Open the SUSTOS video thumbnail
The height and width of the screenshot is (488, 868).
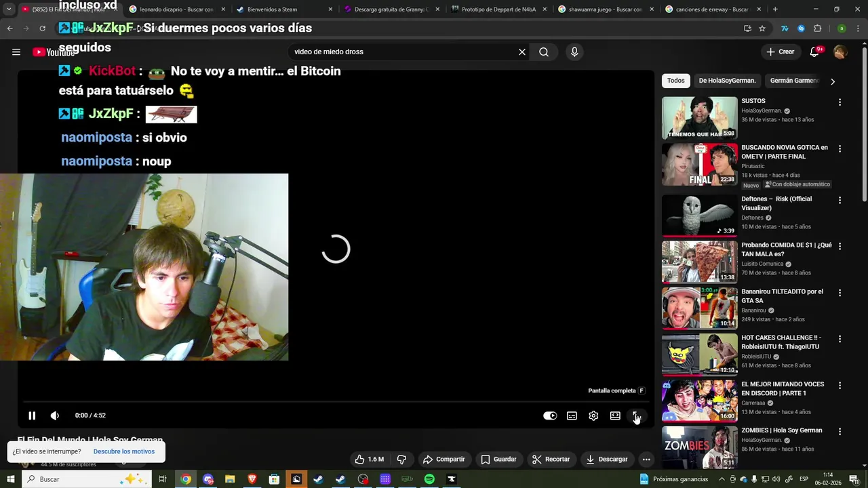[x=699, y=118]
